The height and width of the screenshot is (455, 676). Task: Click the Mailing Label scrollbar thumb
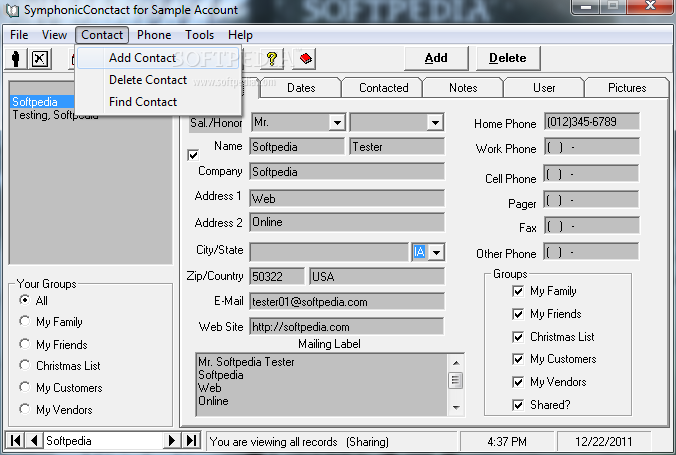(x=456, y=380)
